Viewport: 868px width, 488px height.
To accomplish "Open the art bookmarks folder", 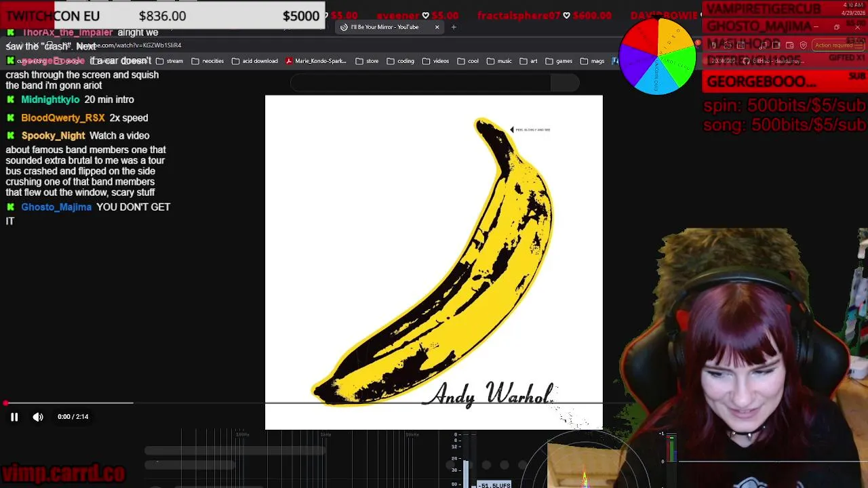I will click(528, 61).
